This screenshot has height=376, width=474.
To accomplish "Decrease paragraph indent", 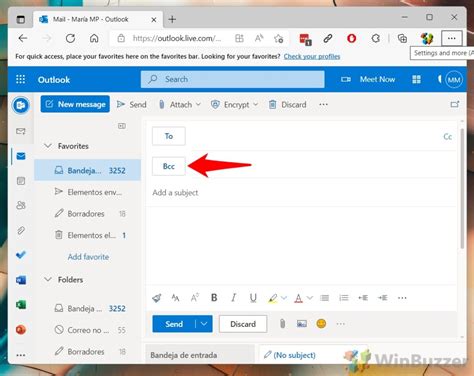I will pyautogui.click(x=363, y=298).
